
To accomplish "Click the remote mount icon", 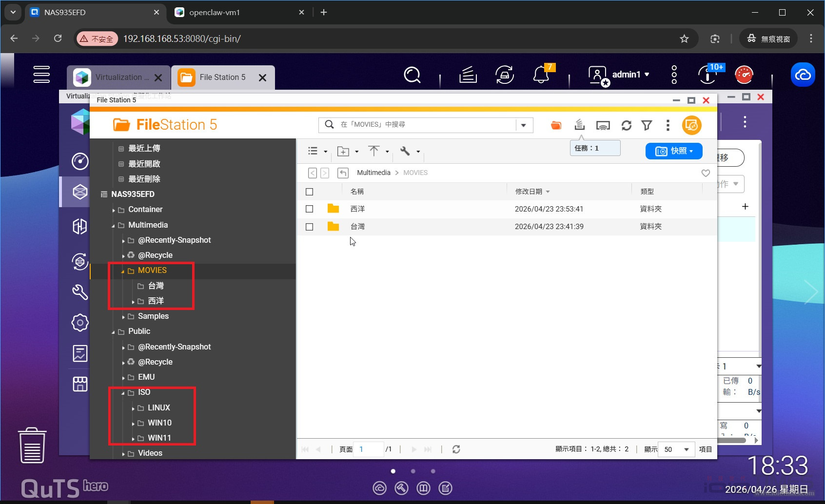I will coord(603,125).
